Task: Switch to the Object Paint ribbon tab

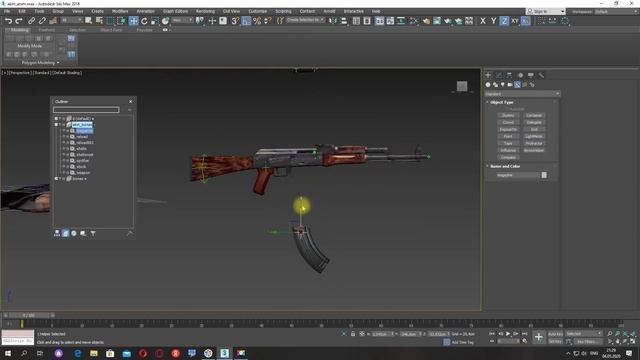Action: 111,30
